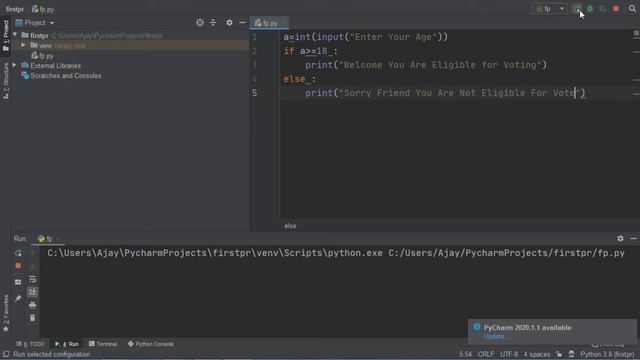Toggle file read-only lock icon
The height and width of the screenshot is (360, 640).
559,354
